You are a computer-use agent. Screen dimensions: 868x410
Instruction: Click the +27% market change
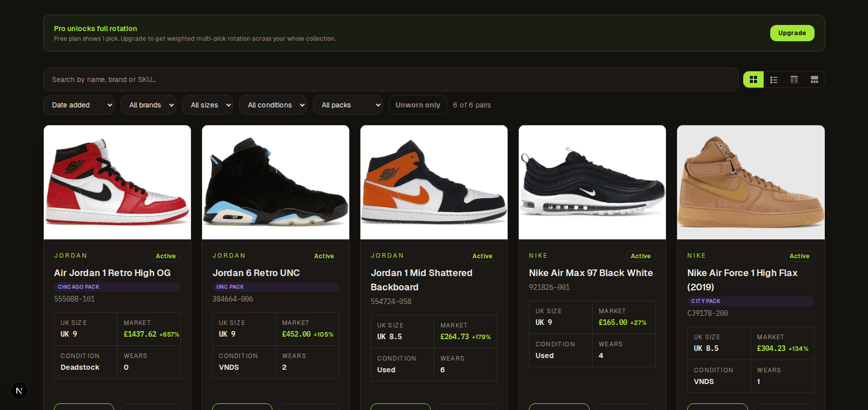(638, 323)
